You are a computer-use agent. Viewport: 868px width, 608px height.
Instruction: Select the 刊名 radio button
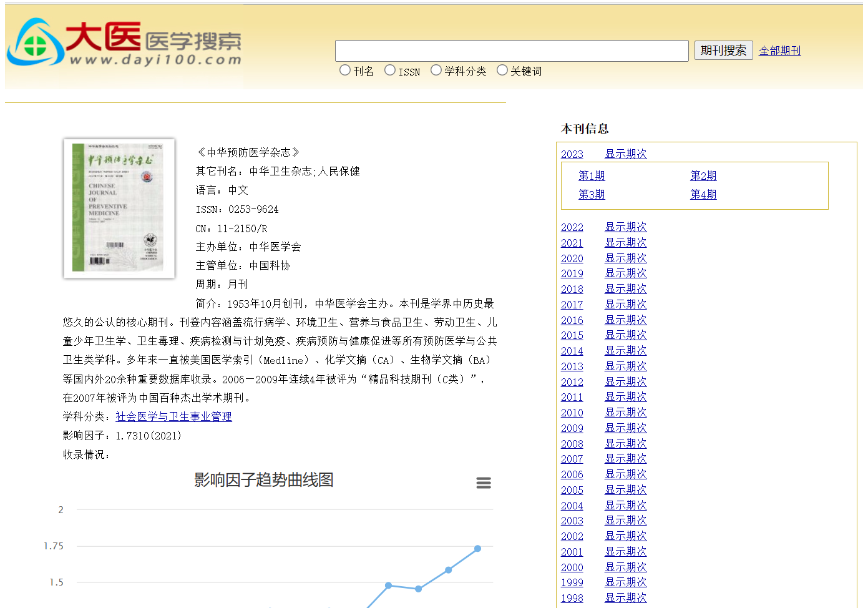click(345, 71)
